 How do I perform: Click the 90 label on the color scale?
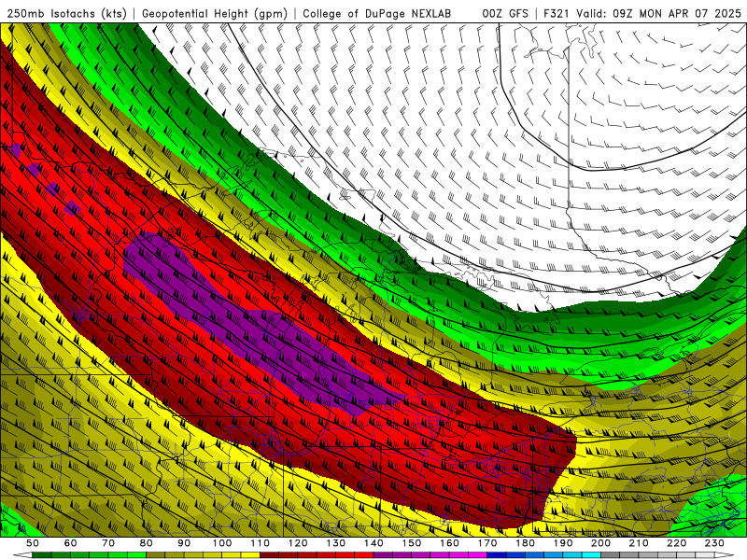coord(184,543)
